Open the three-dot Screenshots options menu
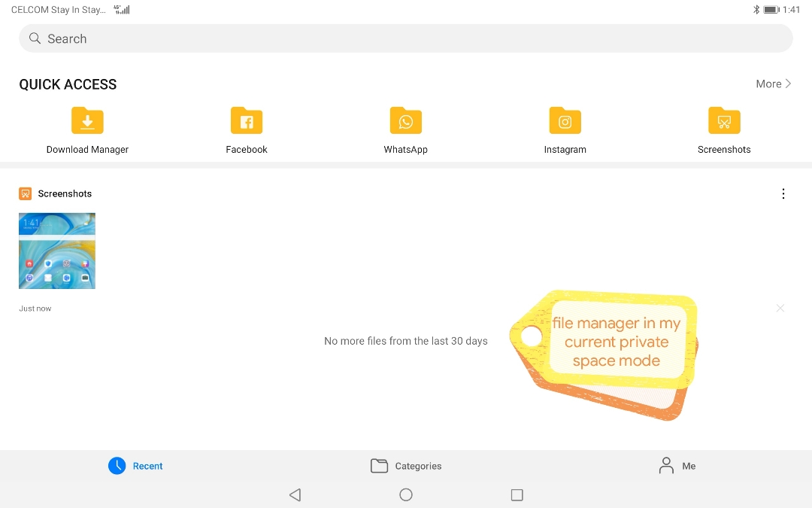The height and width of the screenshot is (508, 812). click(x=783, y=194)
